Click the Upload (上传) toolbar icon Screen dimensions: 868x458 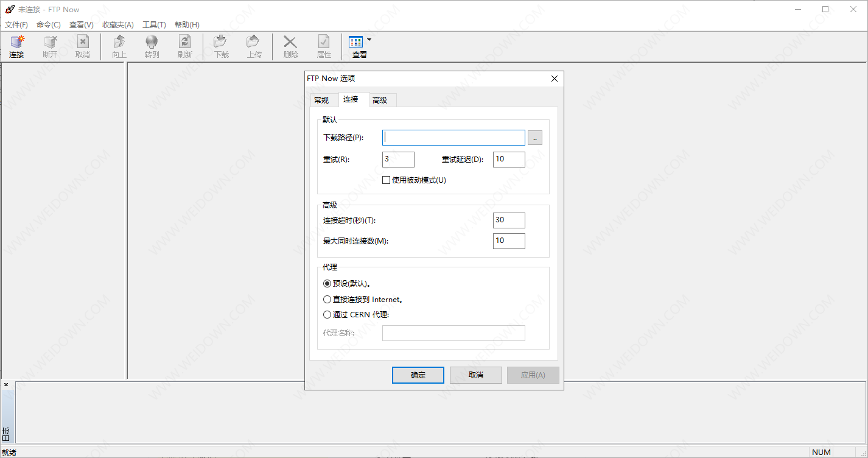click(254, 41)
